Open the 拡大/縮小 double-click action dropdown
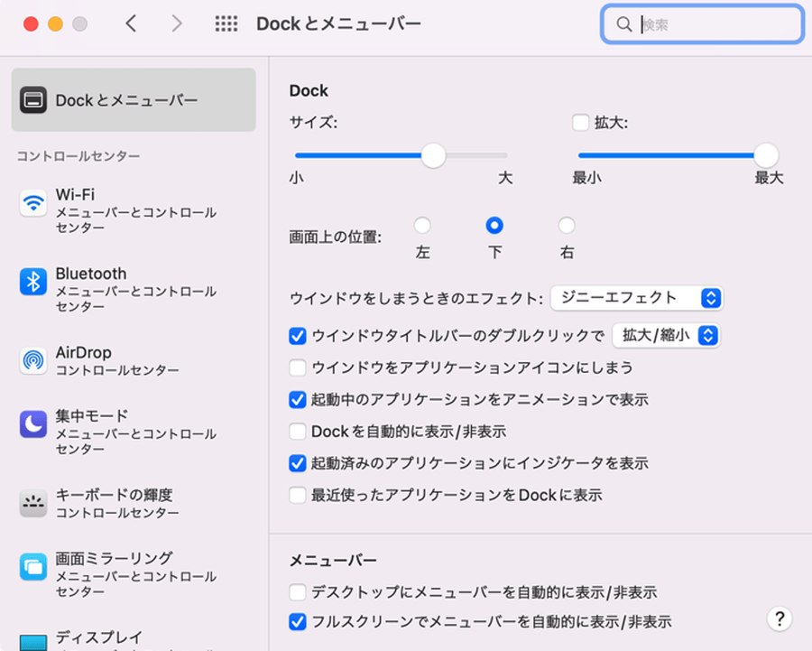812x651 pixels. [x=666, y=335]
